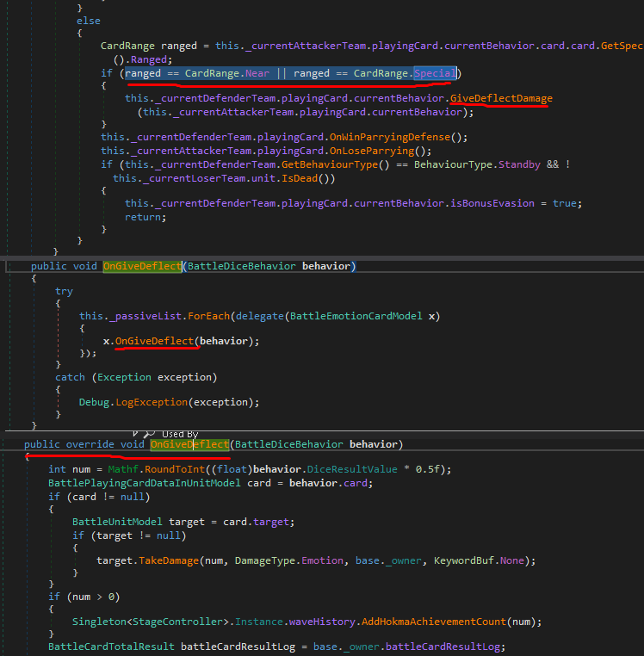Click the 0.5f literal
Image resolution: width=644 pixels, height=656 pixels.
click(427, 469)
